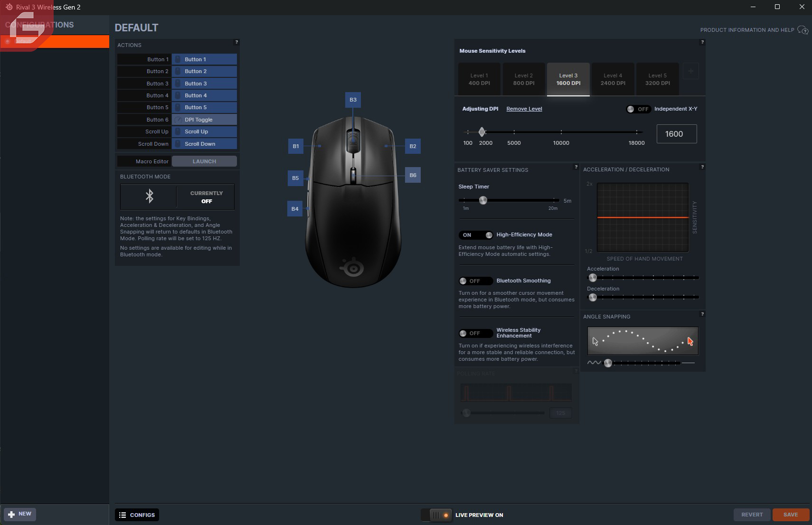Click the B2 mouse button label
Viewport: 812px width, 525px height.
pos(413,146)
